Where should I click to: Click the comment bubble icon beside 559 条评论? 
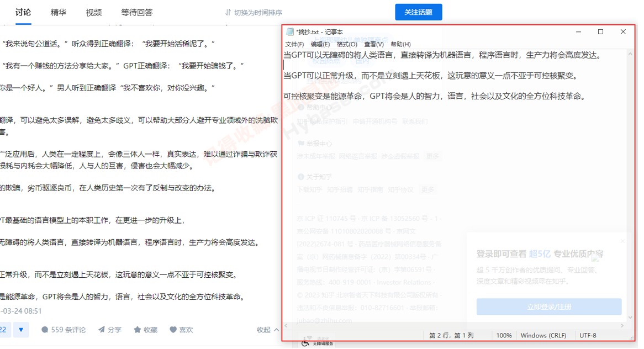(45, 330)
